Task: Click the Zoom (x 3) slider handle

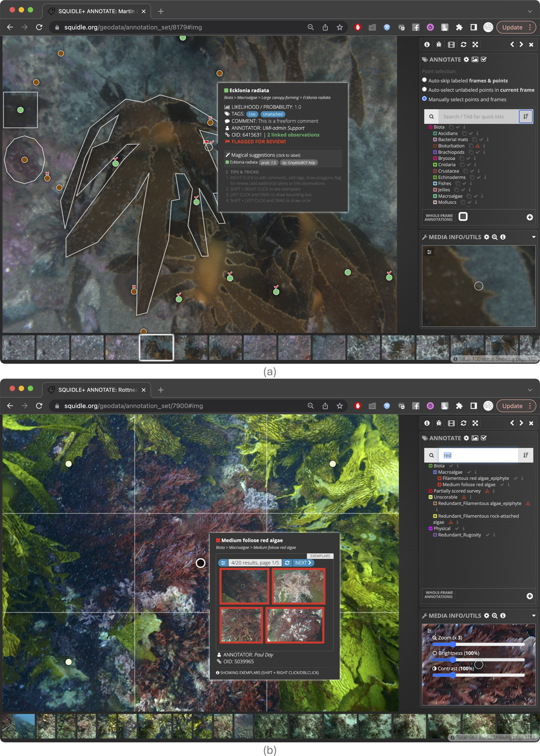Action: tap(453, 644)
